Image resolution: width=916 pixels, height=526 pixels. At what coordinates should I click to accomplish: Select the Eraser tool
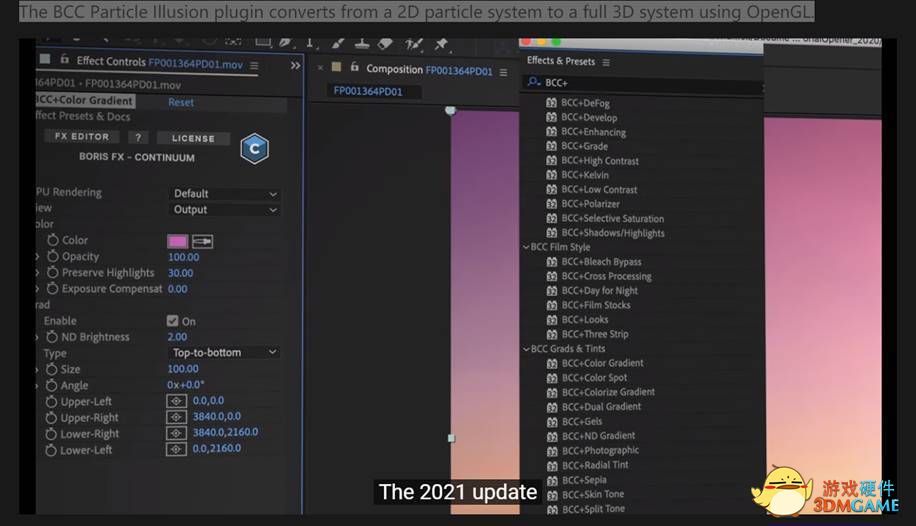[x=385, y=43]
